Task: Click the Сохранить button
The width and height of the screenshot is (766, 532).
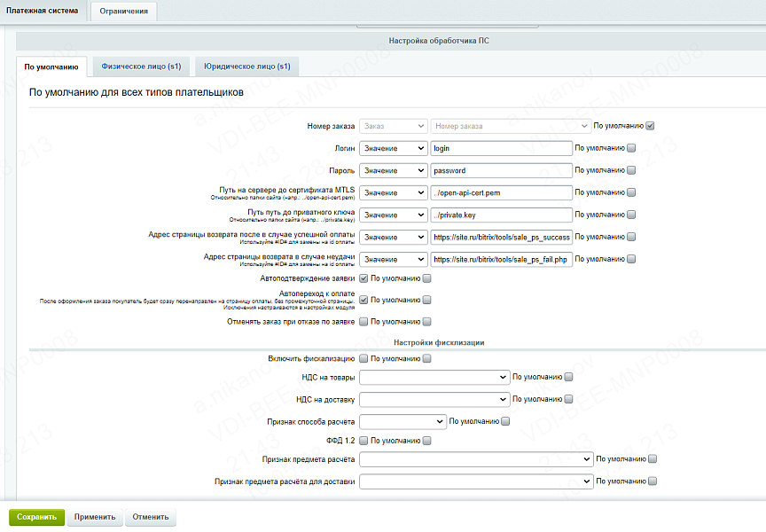Action: (36, 517)
